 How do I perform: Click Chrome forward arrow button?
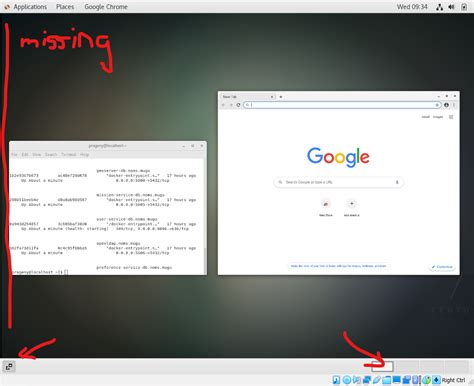[231, 105]
